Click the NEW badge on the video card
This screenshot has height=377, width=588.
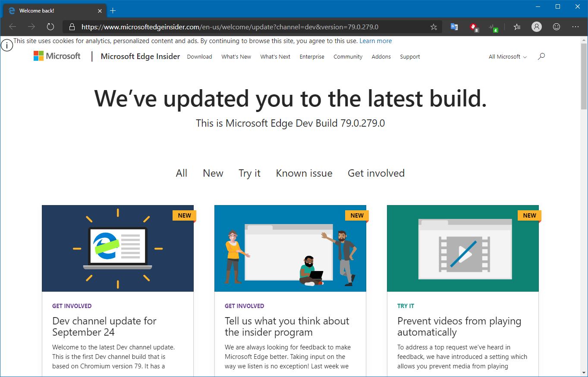[x=529, y=215]
